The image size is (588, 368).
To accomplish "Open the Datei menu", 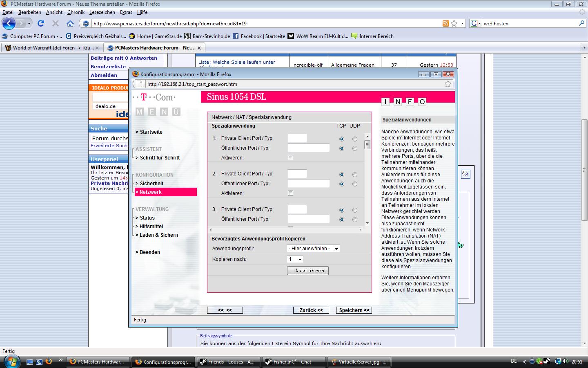I will point(8,12).
